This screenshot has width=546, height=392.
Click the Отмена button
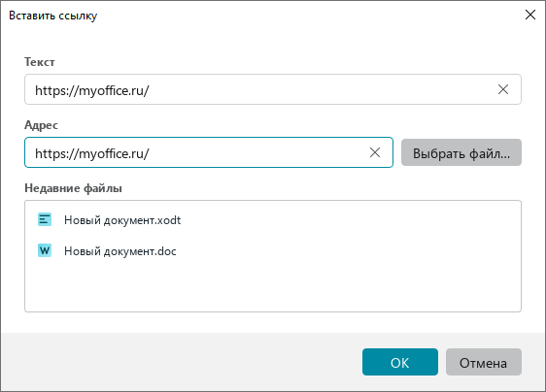point(483,362)
